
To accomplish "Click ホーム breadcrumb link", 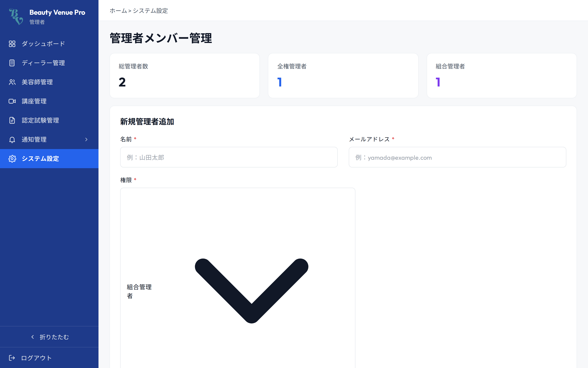I will [x=118, y=11].
